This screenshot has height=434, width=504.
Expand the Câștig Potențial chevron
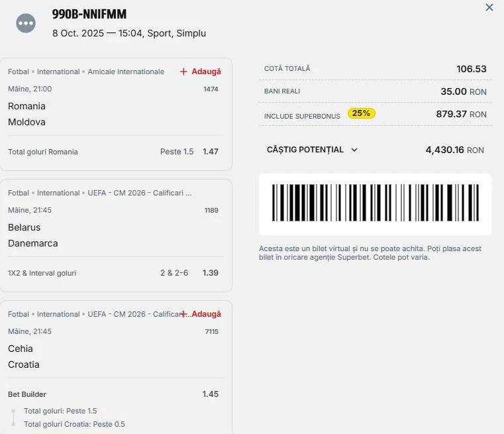[x=354, y=150]
